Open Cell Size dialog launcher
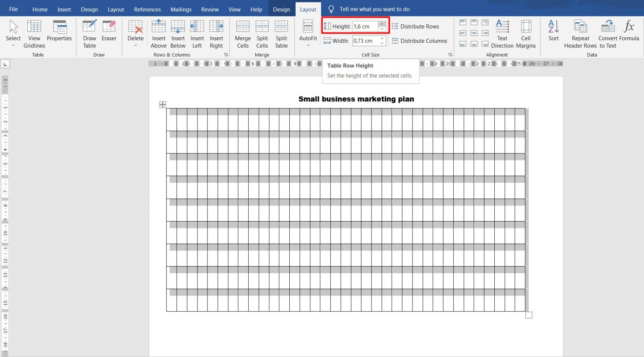 (x=451, y=55)
